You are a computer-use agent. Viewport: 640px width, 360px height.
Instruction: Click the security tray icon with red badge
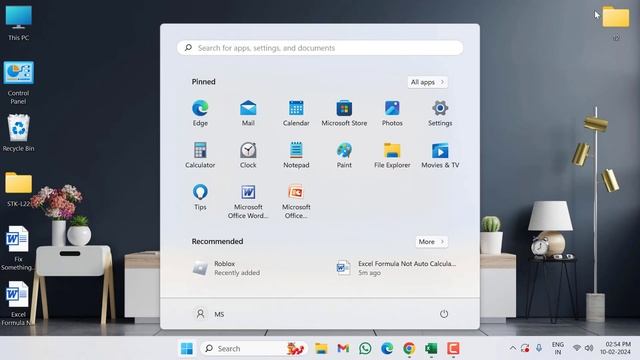[525, 348]
